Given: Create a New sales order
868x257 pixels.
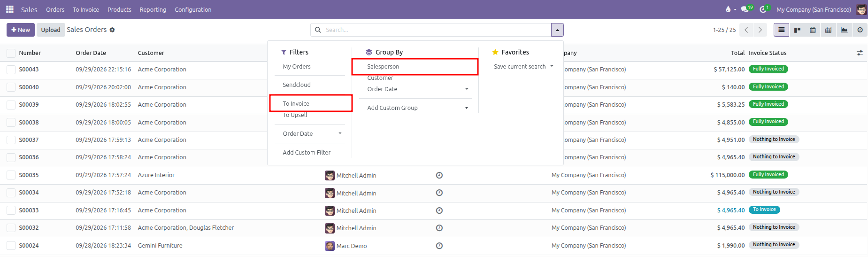Looking at the screenshot, I should pos(20,30).
